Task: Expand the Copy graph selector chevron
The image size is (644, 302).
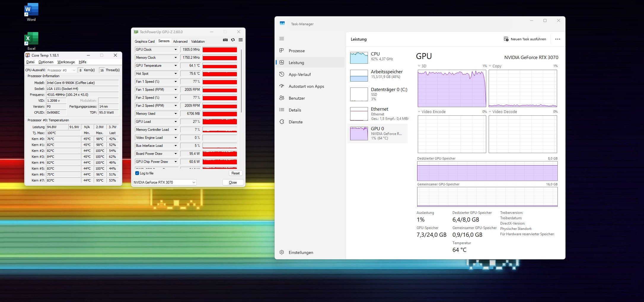Action: [490, 66]
